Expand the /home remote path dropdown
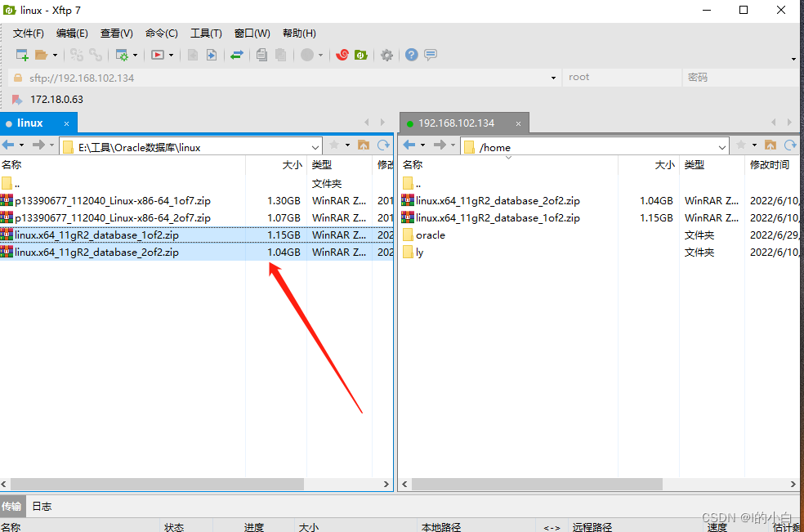Viewport: 804px width, 532px height. tap(722, 148)
